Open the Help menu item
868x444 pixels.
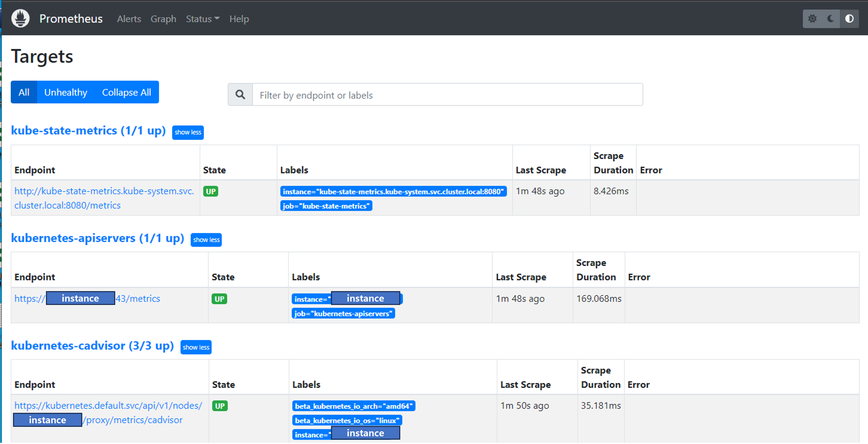[x=239, y=19]
